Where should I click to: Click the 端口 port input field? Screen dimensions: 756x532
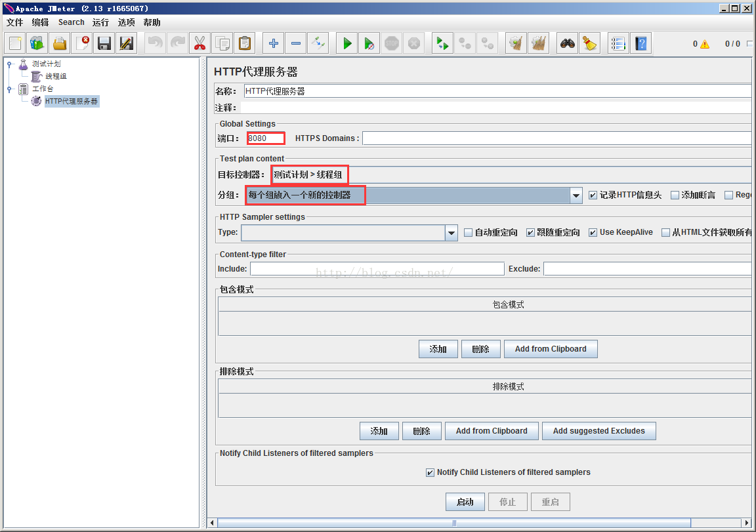(266, 138)
